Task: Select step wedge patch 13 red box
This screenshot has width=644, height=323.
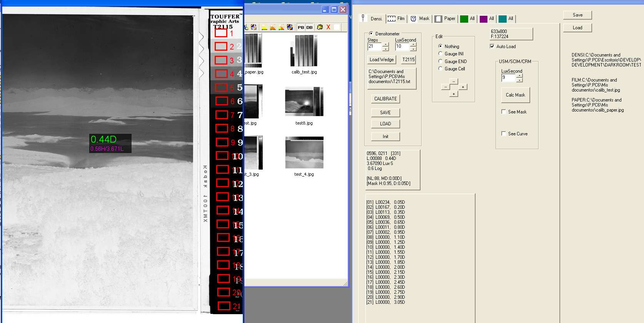Action: pos(223,196)
